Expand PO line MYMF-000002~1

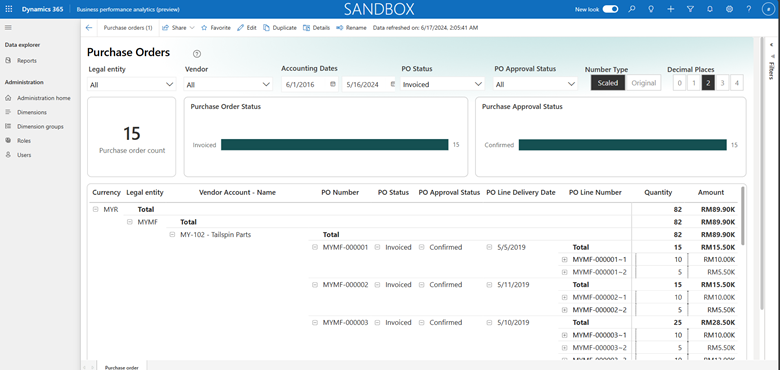(565, 297)
